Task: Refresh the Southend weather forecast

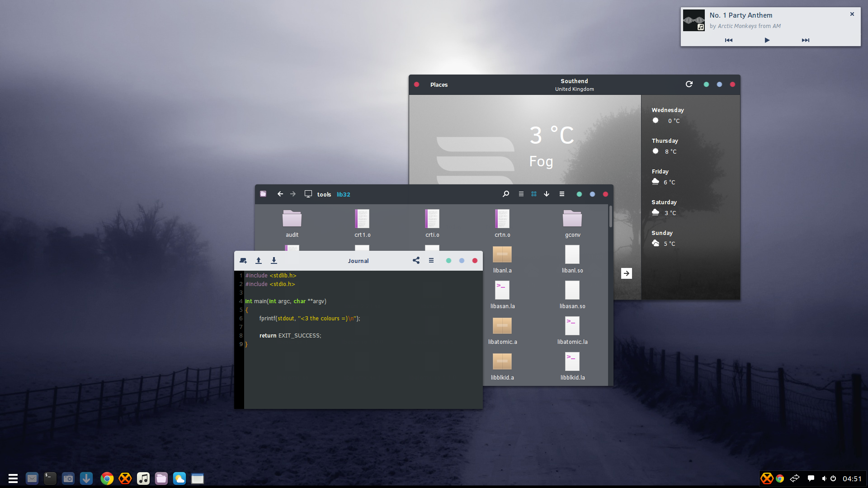Action: click(x=689, y=84)
